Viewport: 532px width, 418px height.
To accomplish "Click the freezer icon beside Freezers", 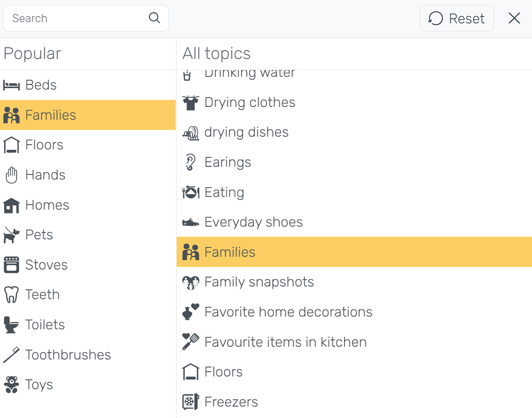I will tap(190, 402).
